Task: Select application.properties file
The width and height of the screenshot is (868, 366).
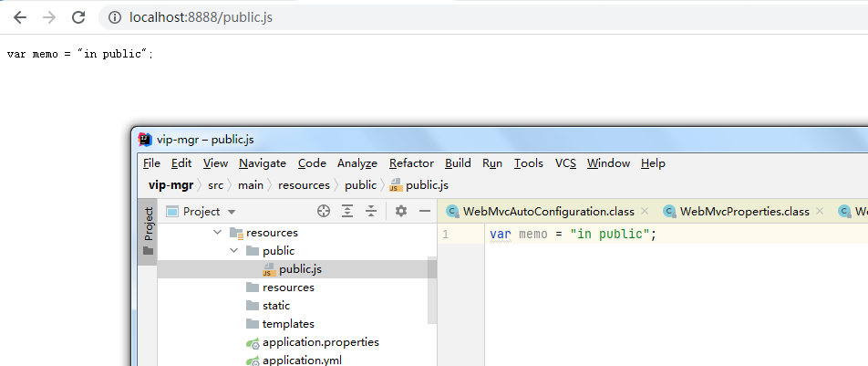Action: [x=321, y=342]
